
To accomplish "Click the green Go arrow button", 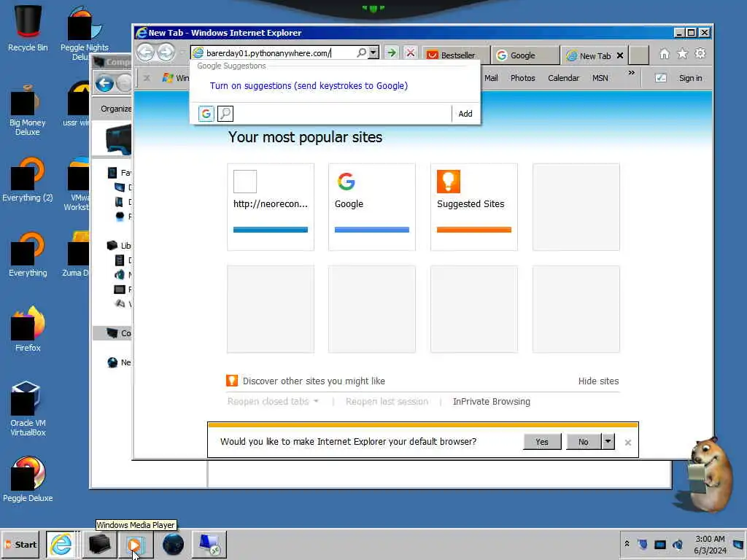I will pos(391,52).
